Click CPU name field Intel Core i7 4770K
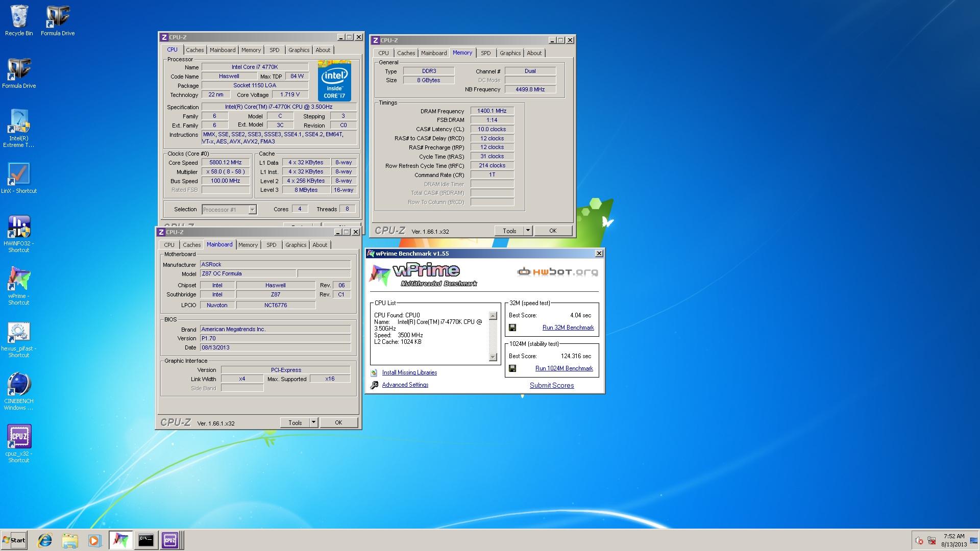The image size is (980, 551). tap(255, 67)
